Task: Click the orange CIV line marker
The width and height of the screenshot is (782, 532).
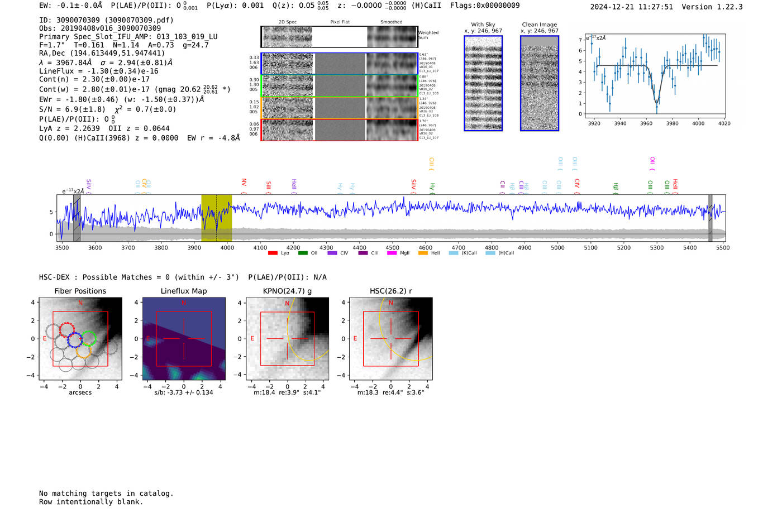Action: coord(144,186)
